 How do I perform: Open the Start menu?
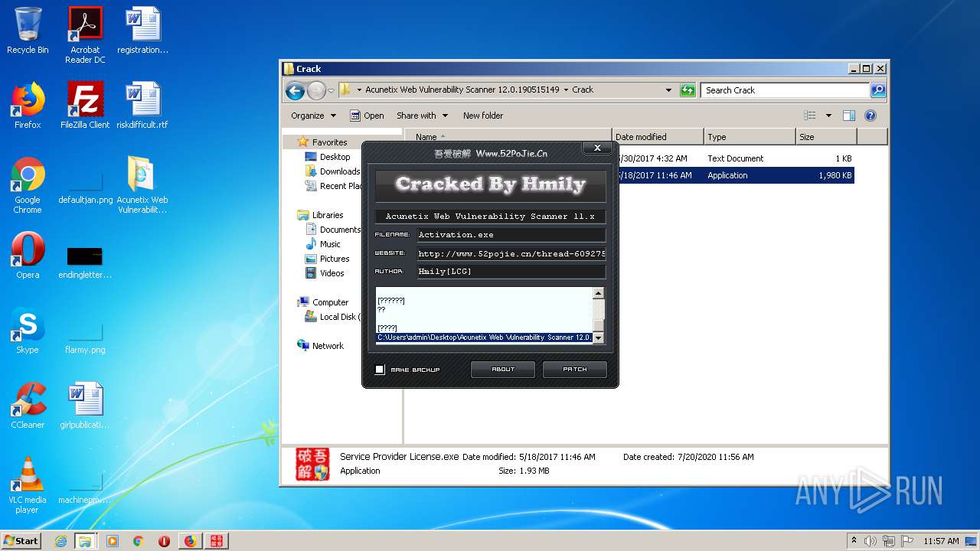(x=21, y=541)
